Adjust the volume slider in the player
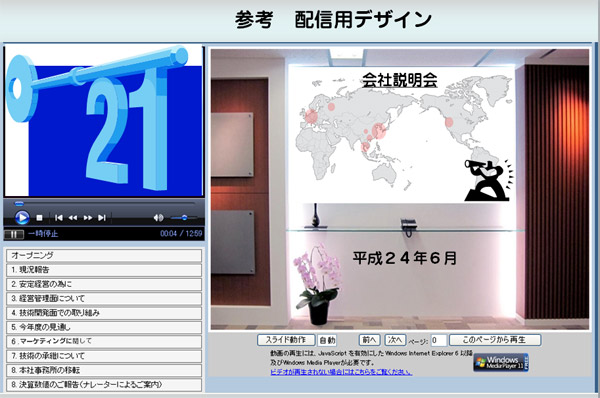This screenshot has height=398, width=600. click(x=184, y=218)
